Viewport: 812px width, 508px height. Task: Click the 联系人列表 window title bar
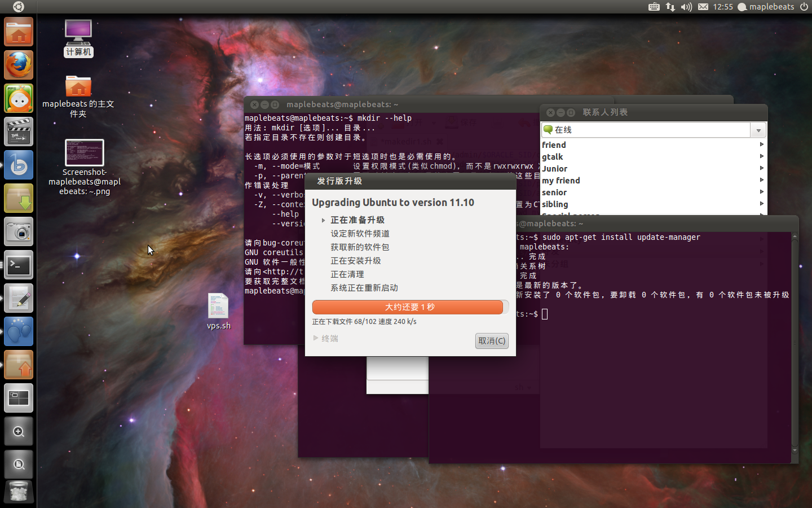pyautogui.click(x=654, y=112)
